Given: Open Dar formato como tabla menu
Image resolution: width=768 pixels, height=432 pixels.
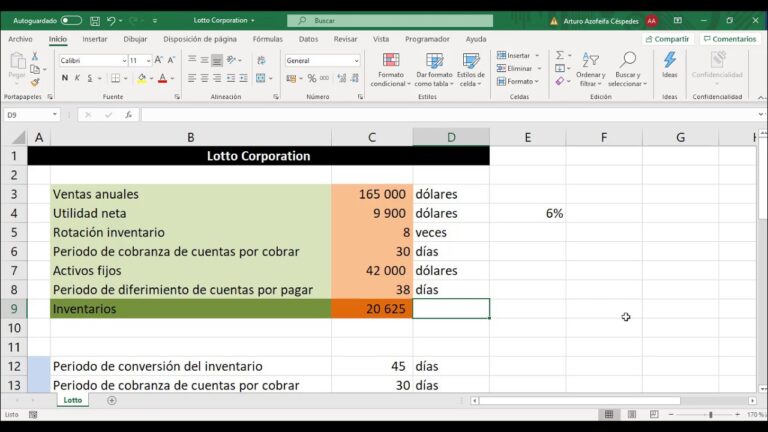Looking at the screenshot, I should [433, 70].
